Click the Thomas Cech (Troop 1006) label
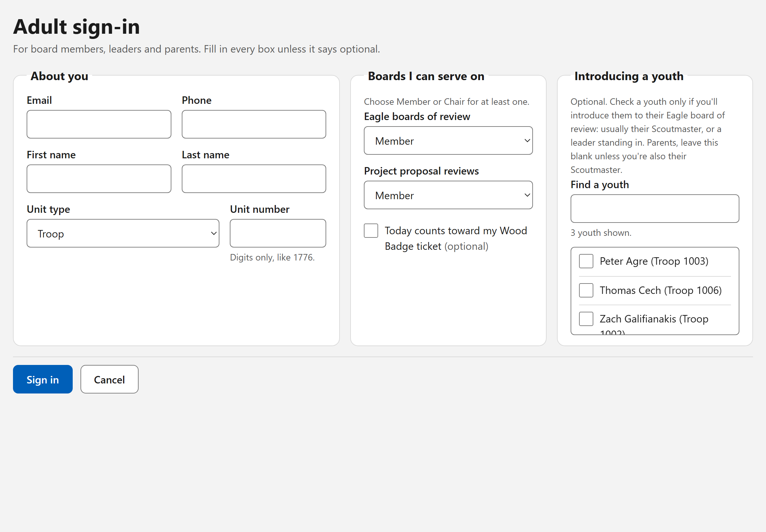Screen dimensions: 766x532 tap(661, 290)
